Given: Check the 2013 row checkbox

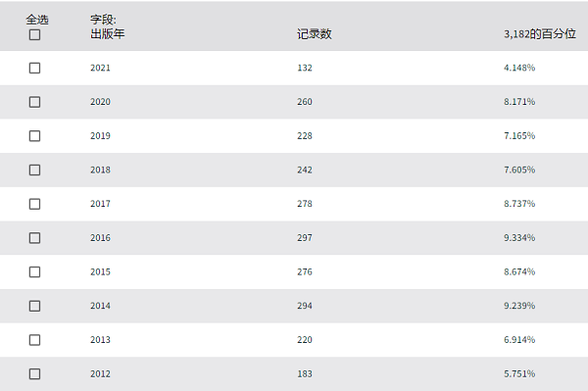Looking at the screenshot, I should click(x=35, y=340).
